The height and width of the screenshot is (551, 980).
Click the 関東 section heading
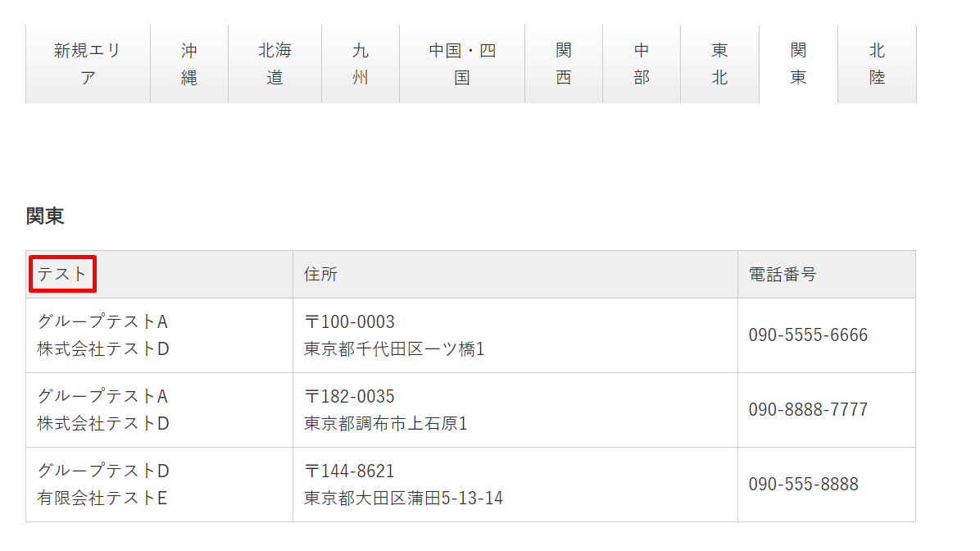[x=45, y=216]
